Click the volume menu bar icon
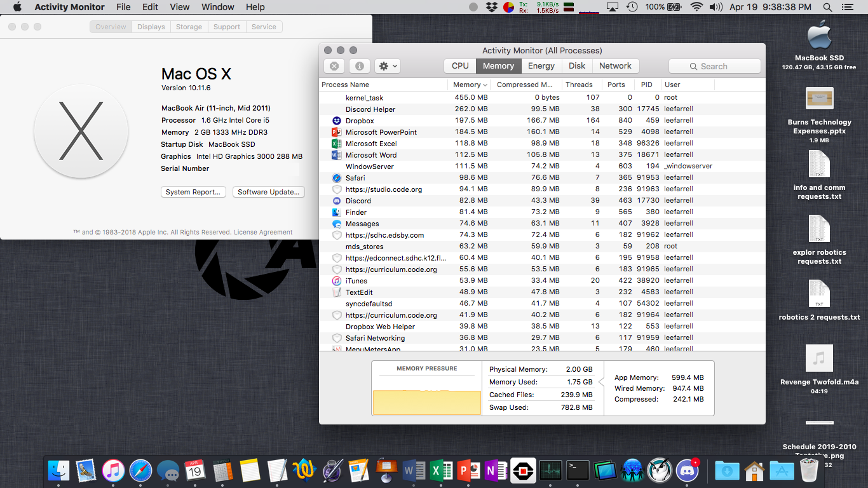 715,7
